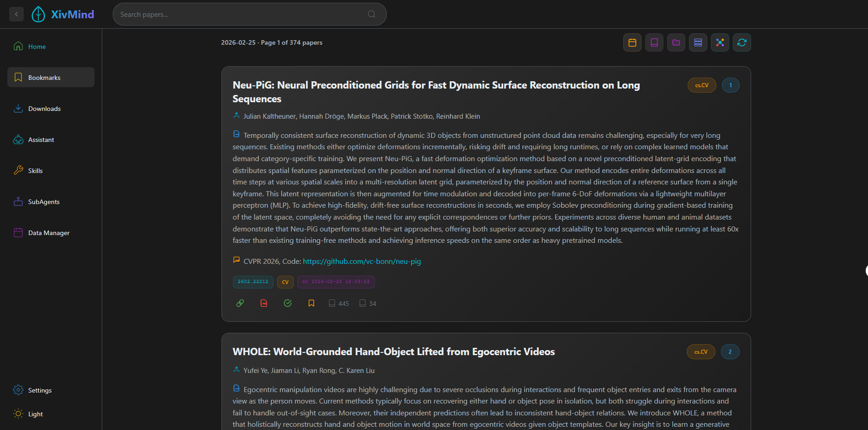
Task: Click the Neu-PiG green link icon
Action: [240, 303]
